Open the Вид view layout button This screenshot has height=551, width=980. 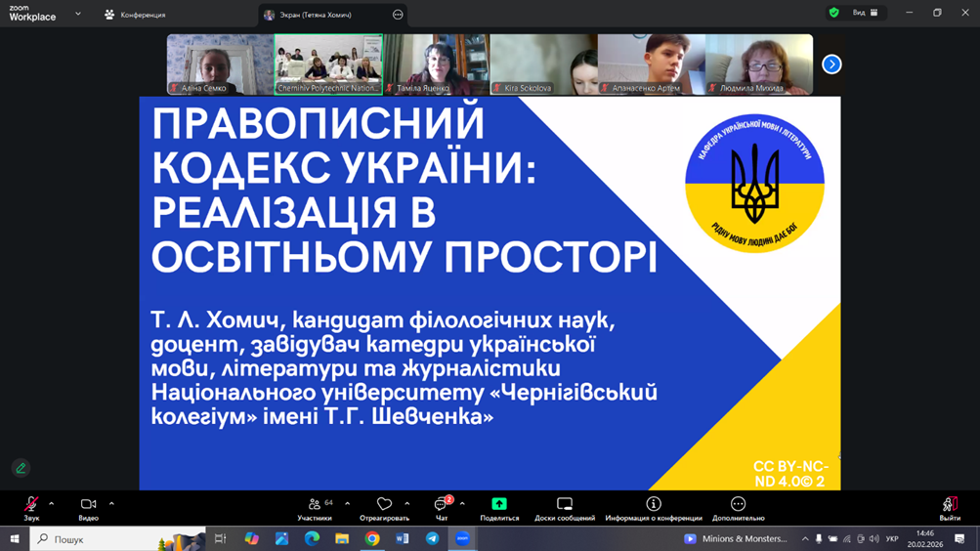pos(865,13)
